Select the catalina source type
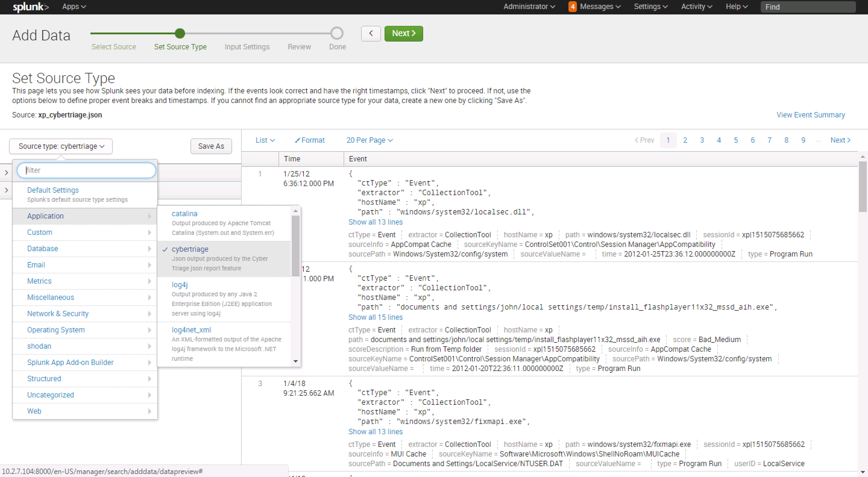Viewport: 868px width, 477px height. tap(224, 223)
